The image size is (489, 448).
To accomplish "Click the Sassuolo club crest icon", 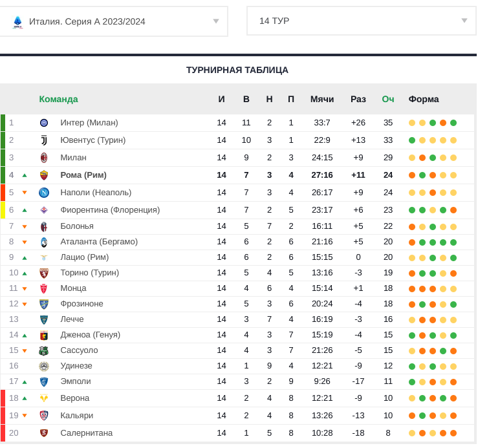I will tap(44, 350).
